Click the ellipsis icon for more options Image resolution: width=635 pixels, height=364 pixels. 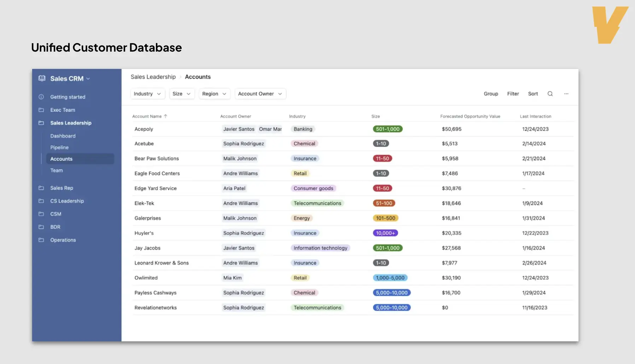(x=566, y=94)
